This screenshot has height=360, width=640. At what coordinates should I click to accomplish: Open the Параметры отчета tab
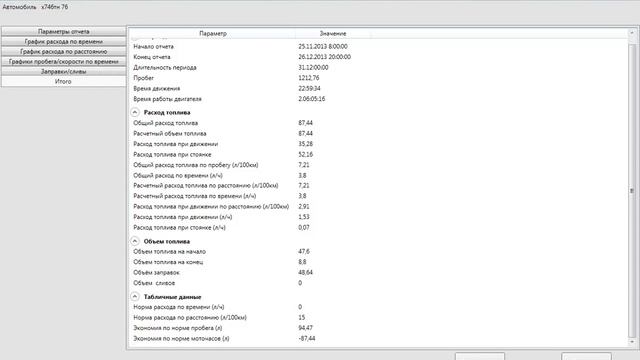(64, 31)
